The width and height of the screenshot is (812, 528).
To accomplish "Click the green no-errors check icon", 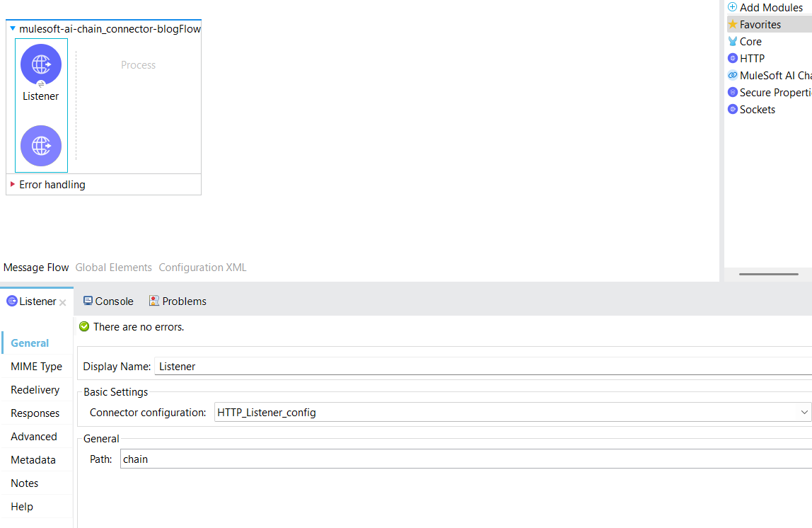I will 84,326.
